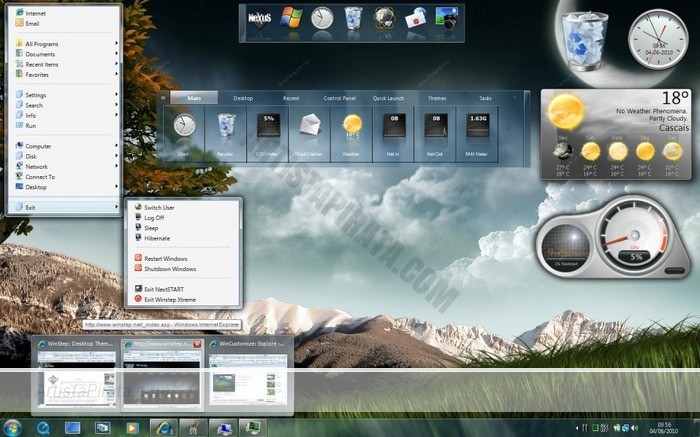Expand All Programs in the start menu

click(x=66, y=44)
